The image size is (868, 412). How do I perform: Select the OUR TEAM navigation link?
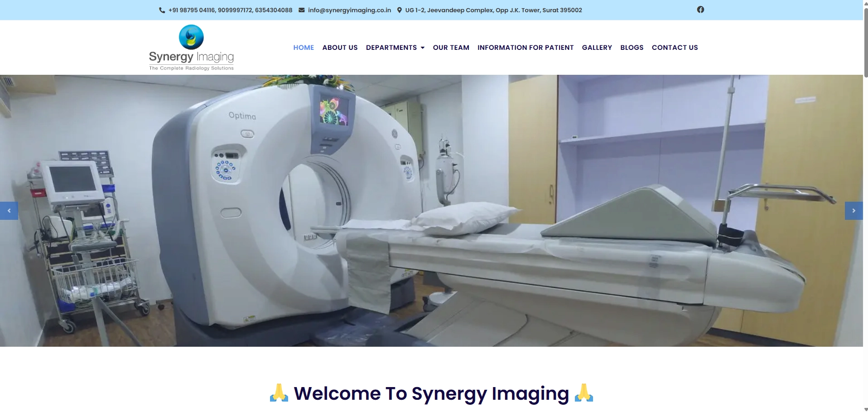pyautogui.click(x=451, y=47)
